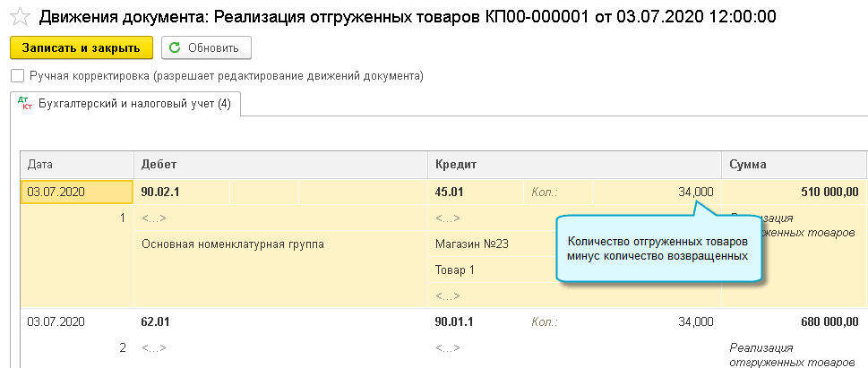Click the Обновить refresh button
The height and width of the screenshot is (368, 868).
[206, 47]
